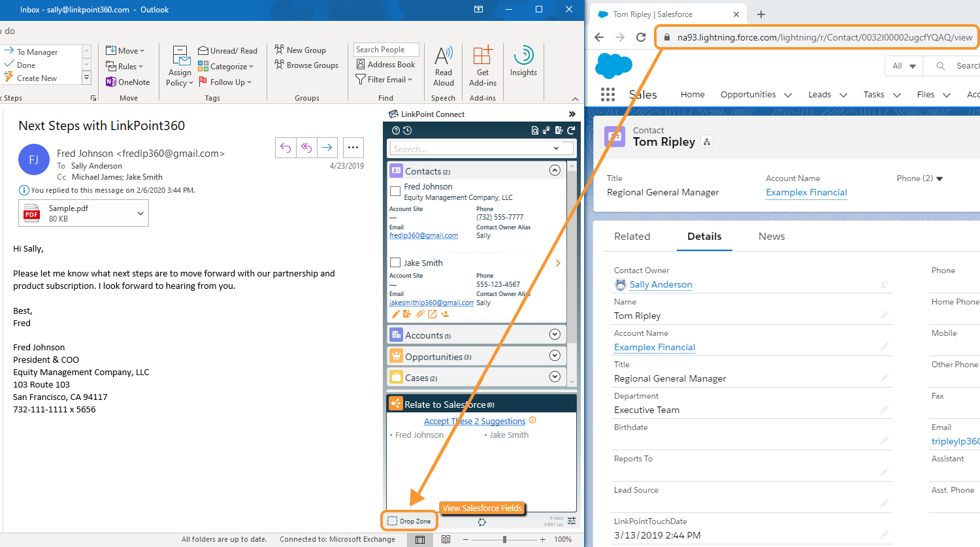Switch to Normal view in Outlook status bar
This screenshot has height=547, width=980.
coord(420,539)
